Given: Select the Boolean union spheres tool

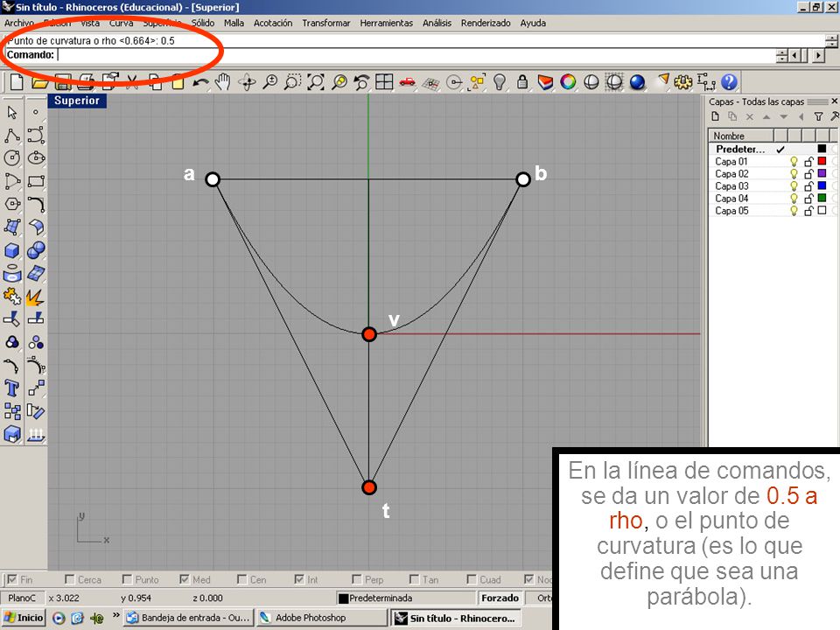Looking at the screenshot, I should [36, 251].
